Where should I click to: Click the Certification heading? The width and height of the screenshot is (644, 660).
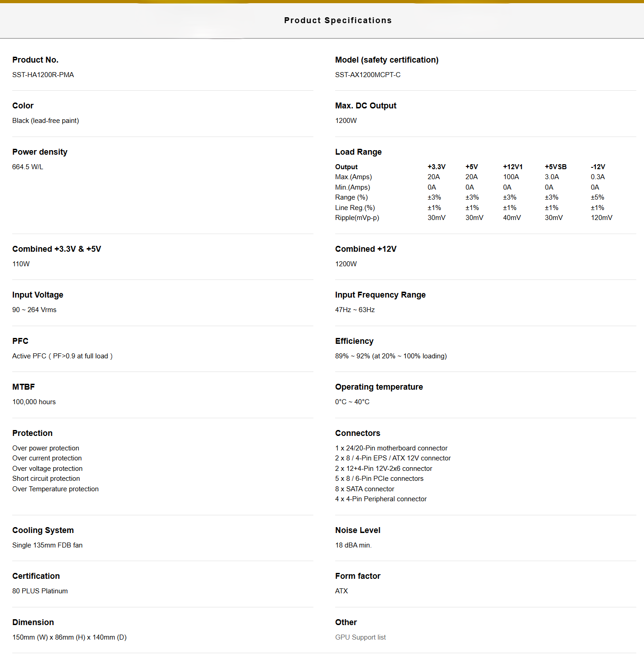pos(36,576)
